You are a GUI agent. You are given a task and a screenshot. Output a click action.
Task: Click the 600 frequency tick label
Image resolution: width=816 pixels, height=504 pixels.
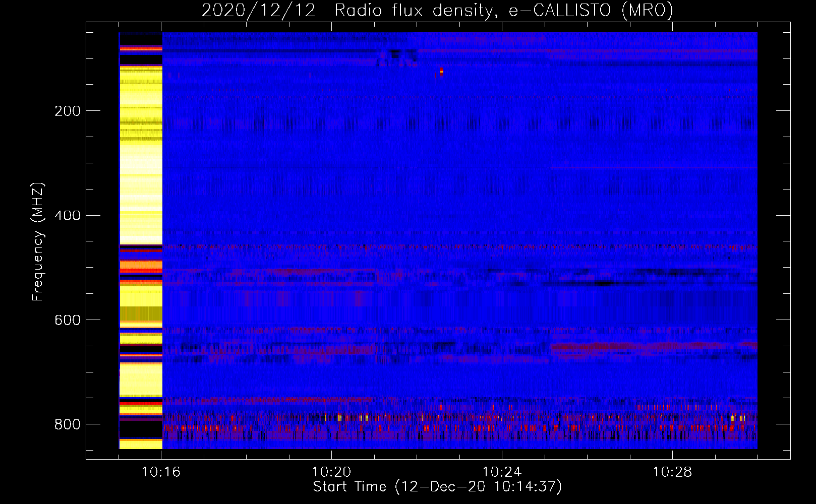click(x=68, y=321)
